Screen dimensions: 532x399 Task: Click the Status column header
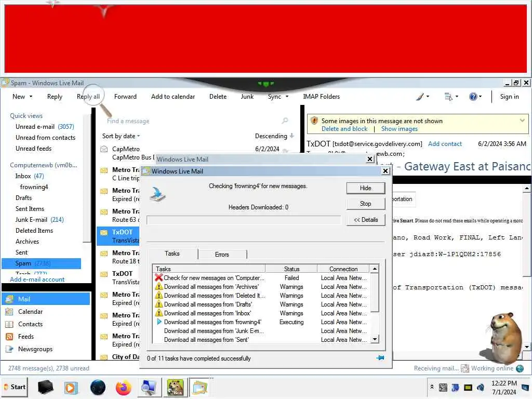[291, 269]
